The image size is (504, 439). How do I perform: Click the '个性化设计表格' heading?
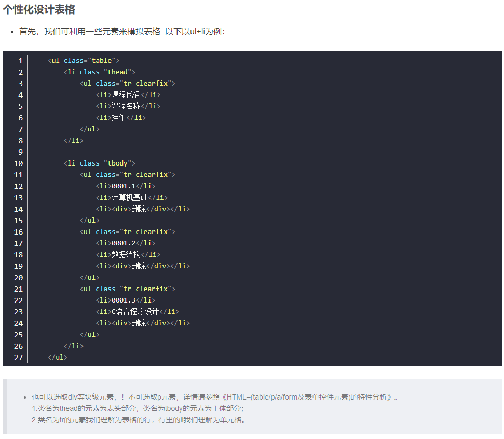39,9
